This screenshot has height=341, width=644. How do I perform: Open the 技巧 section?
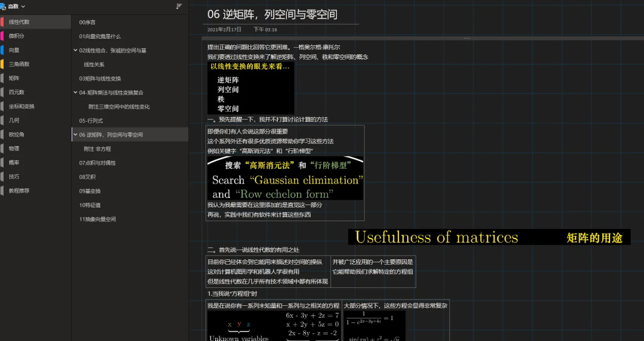[x=36, y=176]
